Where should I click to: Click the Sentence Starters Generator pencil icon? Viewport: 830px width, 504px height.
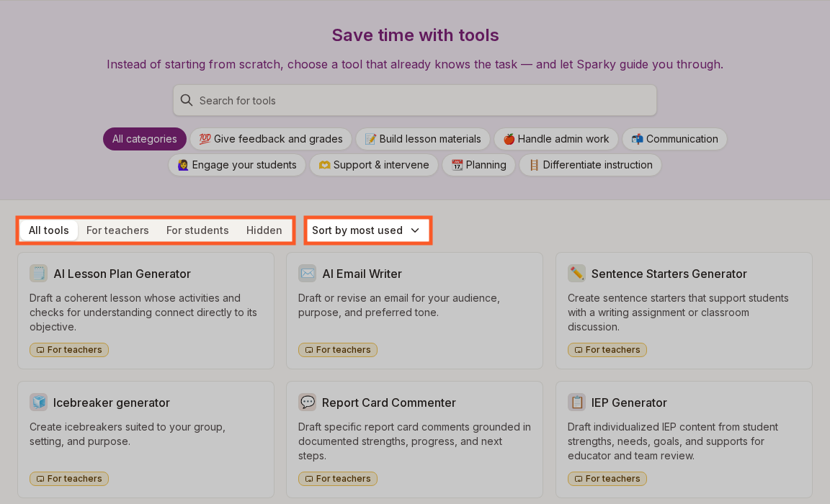click(x=576, y=274)
